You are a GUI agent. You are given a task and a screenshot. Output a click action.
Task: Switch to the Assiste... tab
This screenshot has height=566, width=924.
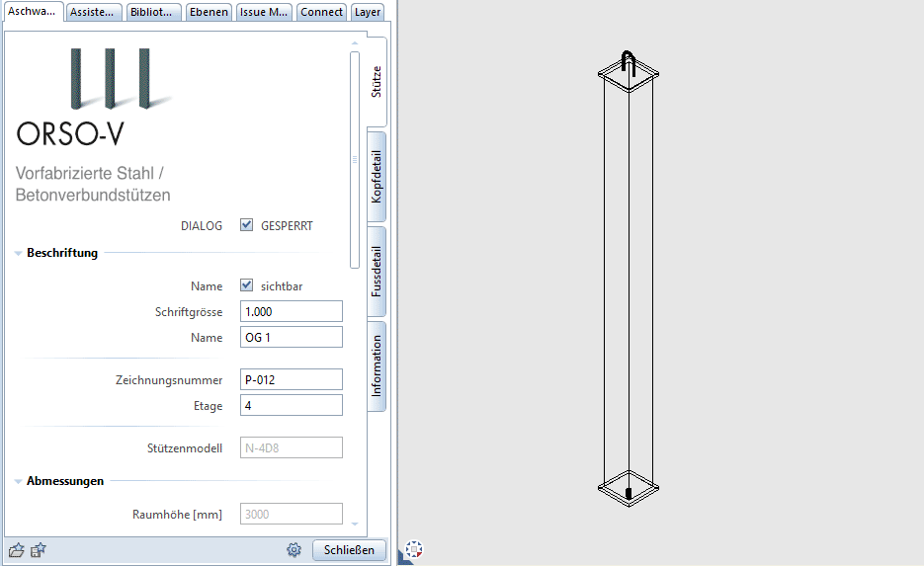(x=93, y=12)
